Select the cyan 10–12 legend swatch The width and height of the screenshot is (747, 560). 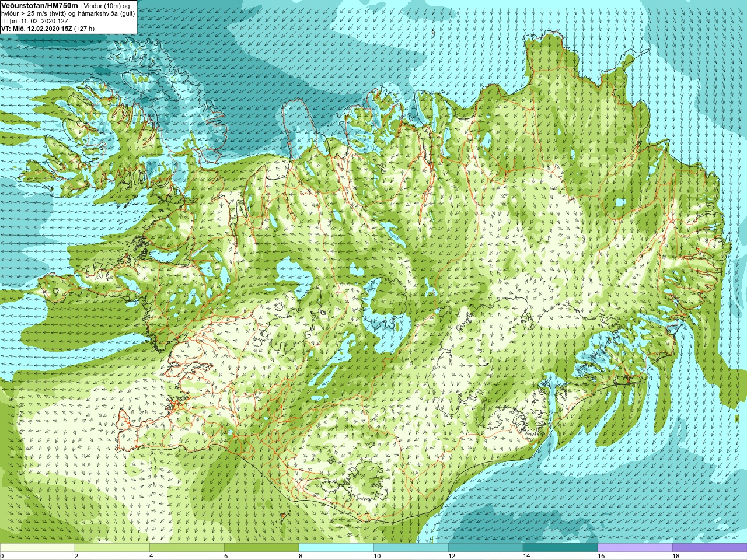[x=411, y=548]
